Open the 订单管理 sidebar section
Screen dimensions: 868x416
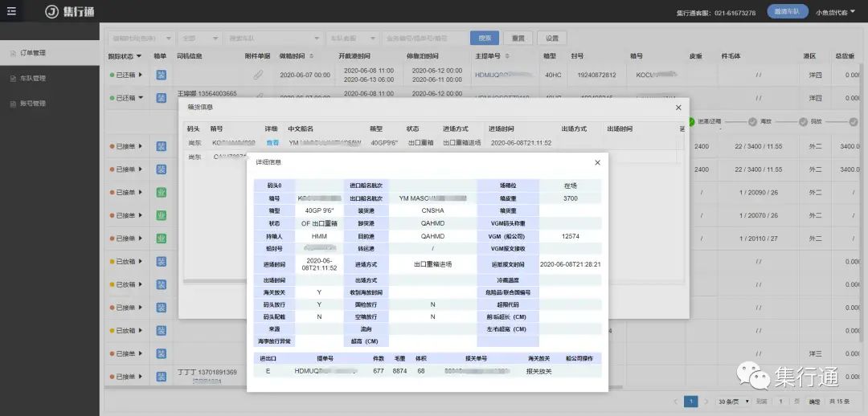(x=50, y=53)
